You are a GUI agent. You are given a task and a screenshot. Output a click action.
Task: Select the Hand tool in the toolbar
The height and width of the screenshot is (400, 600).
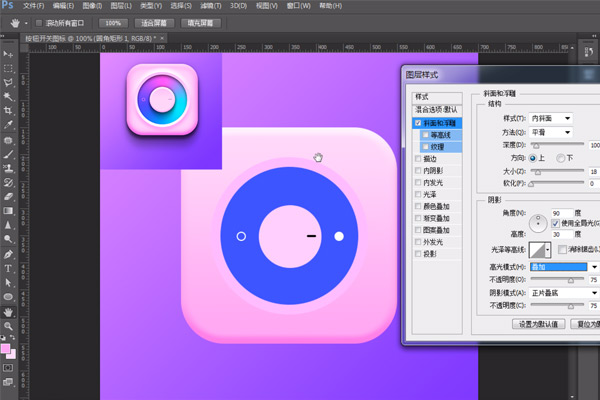(x=9, y=311)
